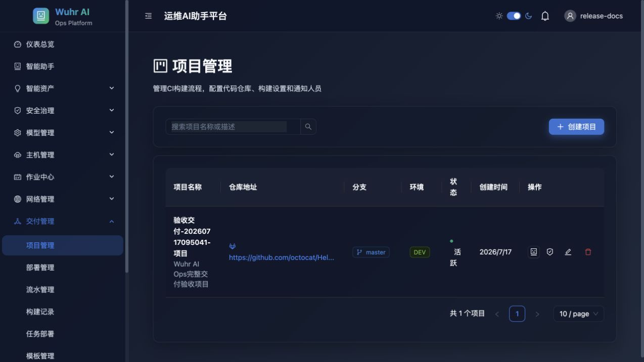The width and height of the screenshot is (644, 362).
Task: Expand the 作业中心 submenu chevron
Action: pyautogui.click(x=112, y=177)
